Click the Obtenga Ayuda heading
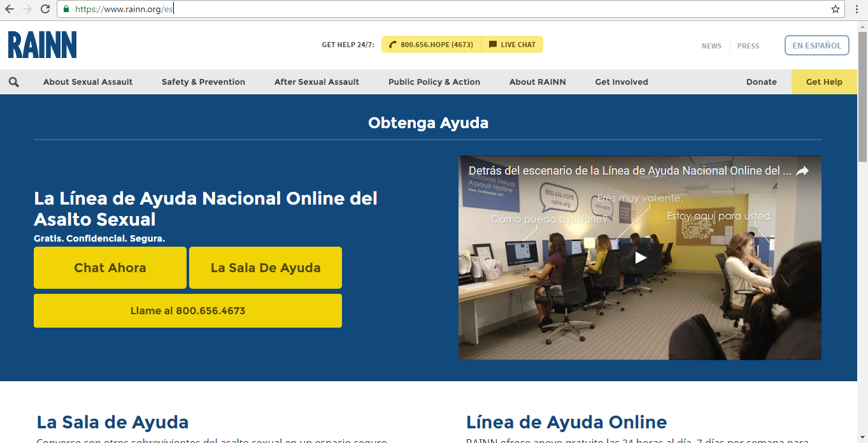 click(x=428, y=123)
